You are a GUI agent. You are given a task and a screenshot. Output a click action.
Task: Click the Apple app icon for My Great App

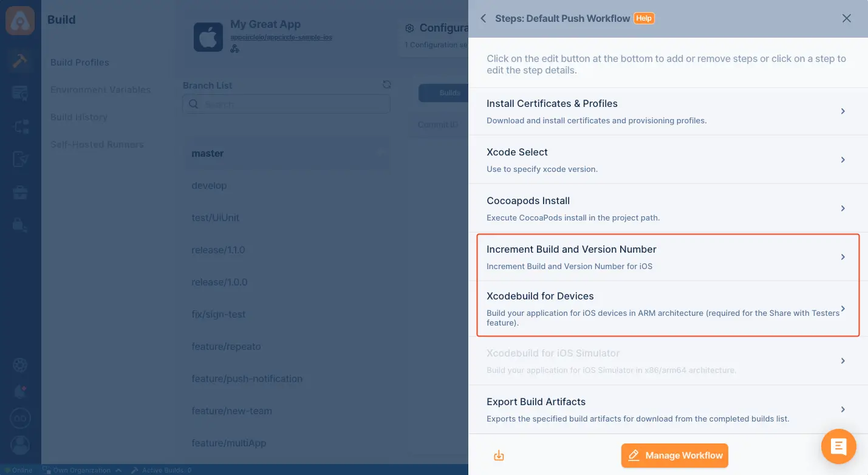pyautogui.click(x=208, y=37)
